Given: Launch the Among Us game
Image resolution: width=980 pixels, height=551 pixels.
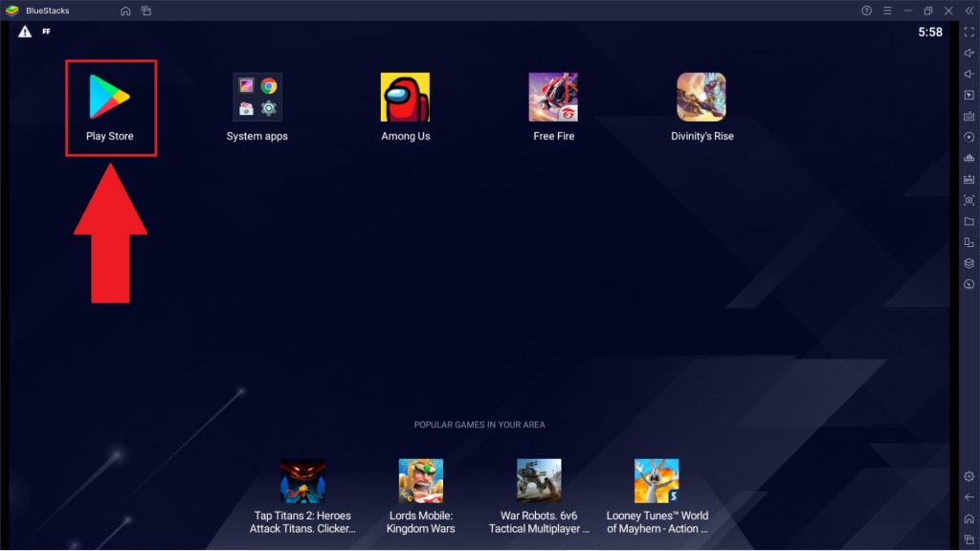Looking at the screenshot, I should [x=405, y=107].
